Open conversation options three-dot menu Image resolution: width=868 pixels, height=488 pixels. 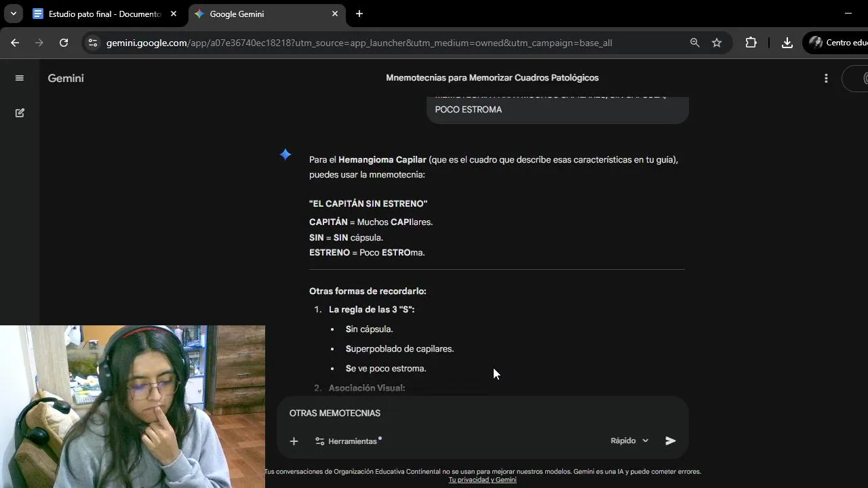pyautogui.click(x=826, y=78)
